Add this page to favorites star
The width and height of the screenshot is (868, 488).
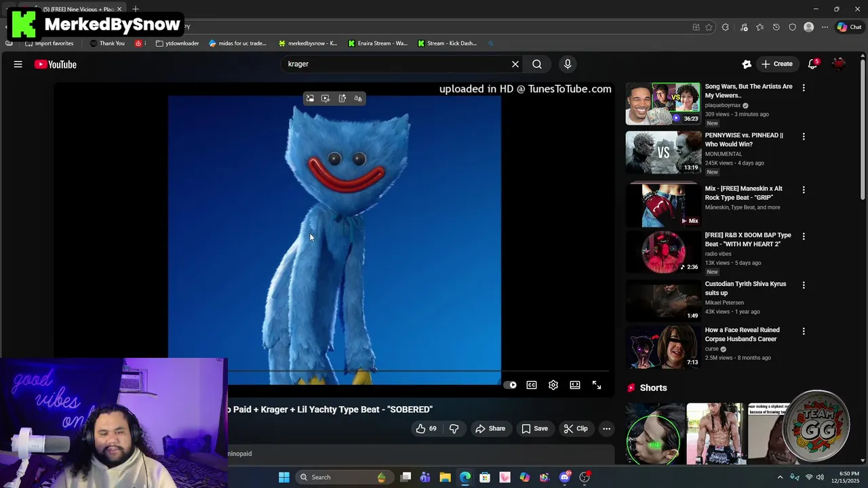click(x=709, y=27)
